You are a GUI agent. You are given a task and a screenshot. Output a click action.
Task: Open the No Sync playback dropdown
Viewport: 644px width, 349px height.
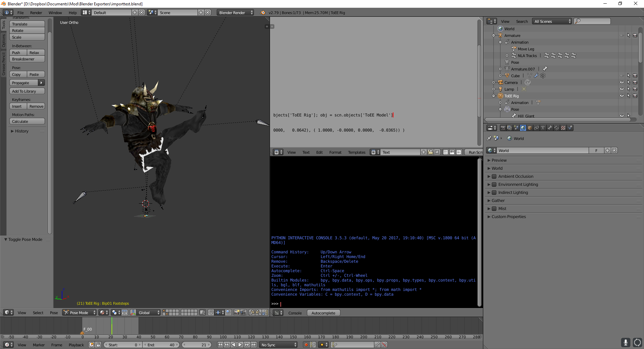pos(279,345)
